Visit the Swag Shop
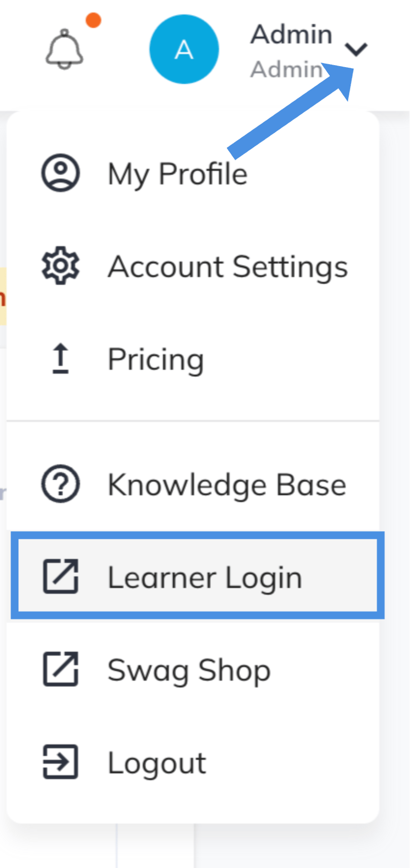The image size is (410, 868). (189, 670)
